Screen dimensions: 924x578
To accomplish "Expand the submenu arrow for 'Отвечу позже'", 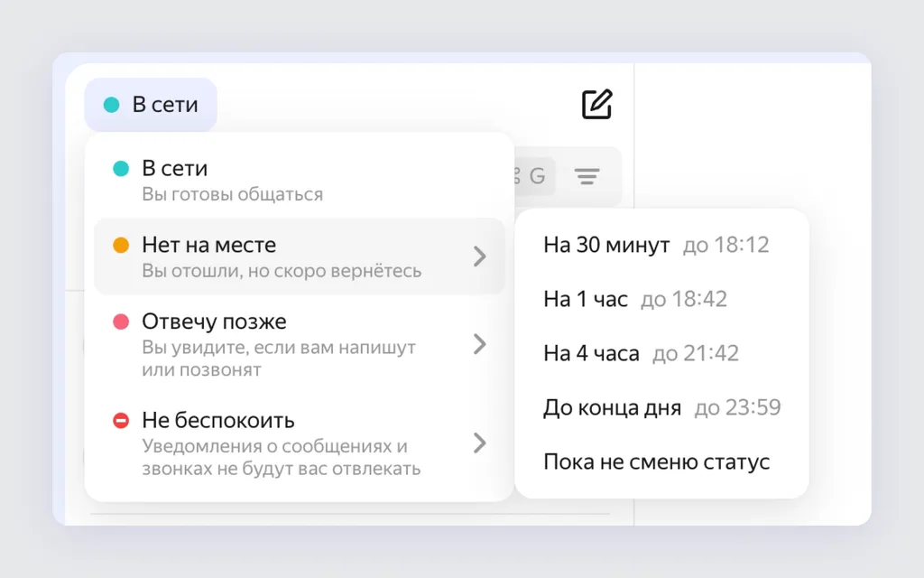I will click(x=480, y=344).
